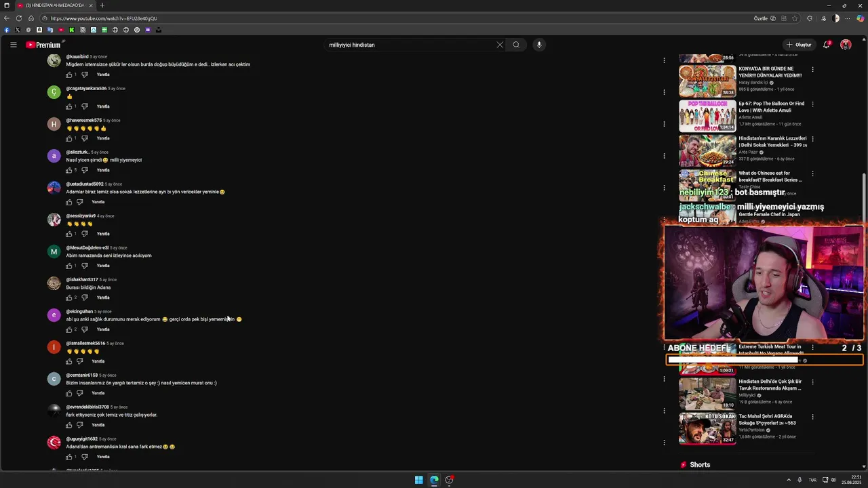Open the X (Twitter) bookmark icon
Viewport: 868px width, 488px height.
coord(18,30)
